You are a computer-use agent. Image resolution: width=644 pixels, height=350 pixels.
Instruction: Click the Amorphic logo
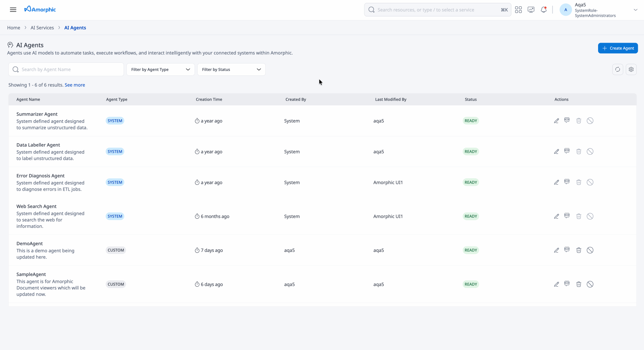pyautogui.click(x=40, y=9)
